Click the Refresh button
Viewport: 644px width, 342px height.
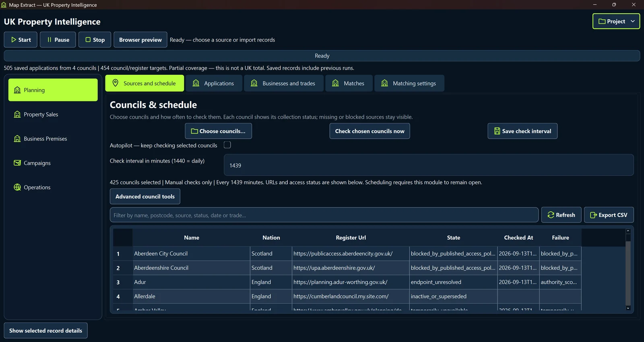(x=561, y=215)
